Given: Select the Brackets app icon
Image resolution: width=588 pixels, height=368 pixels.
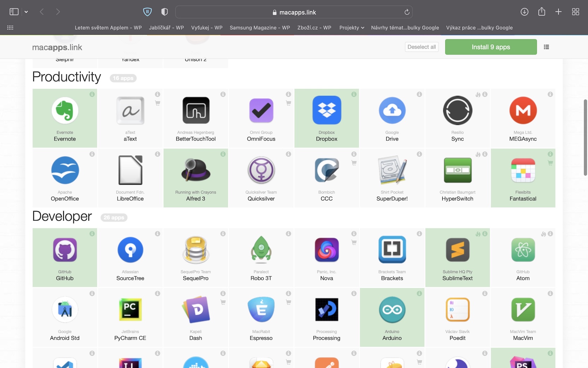Looking at the screenshot, I should 392,250.
